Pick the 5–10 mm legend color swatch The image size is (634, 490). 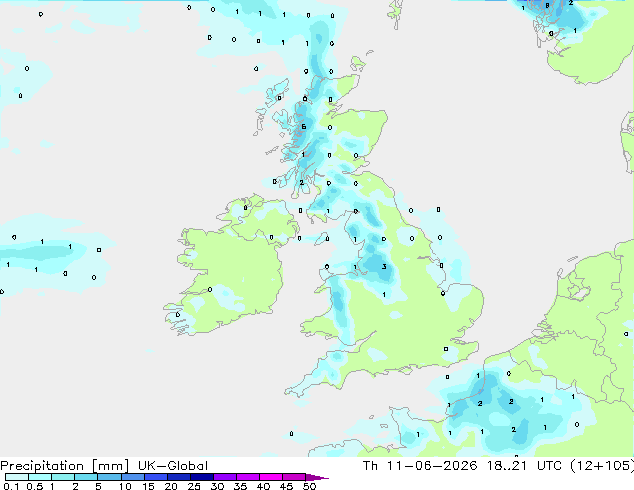(x=109, y=477)
